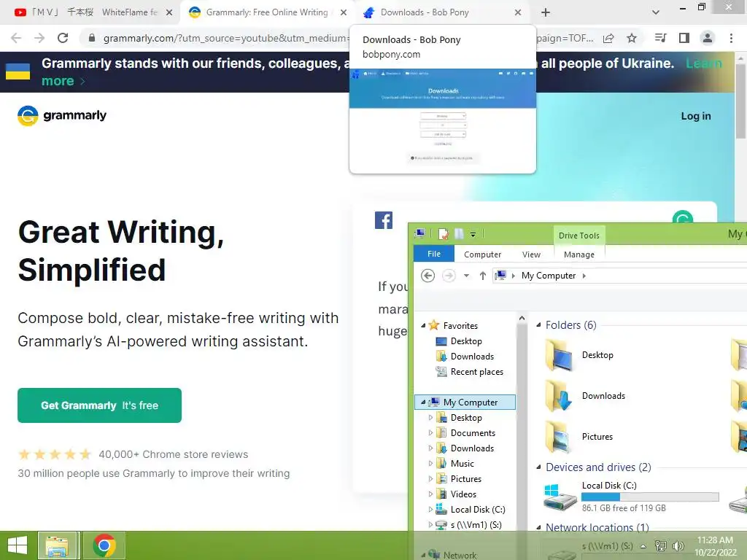
Task: Reload the Grammarly page
Action: pos(63,38)
